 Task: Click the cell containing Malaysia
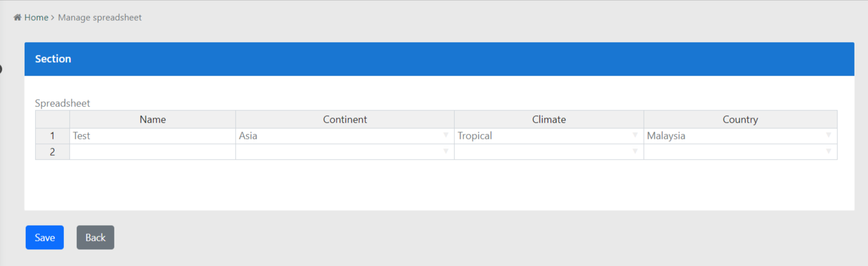coord(735,136)
